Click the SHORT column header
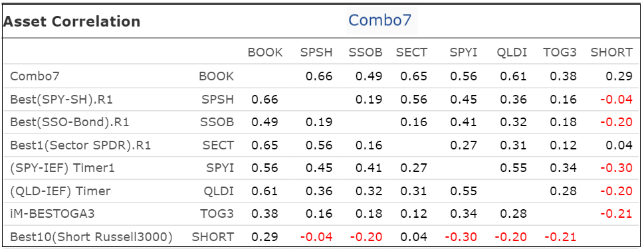Image resolution: width=644 pixels, height=249 pixels. coord(611,52)
